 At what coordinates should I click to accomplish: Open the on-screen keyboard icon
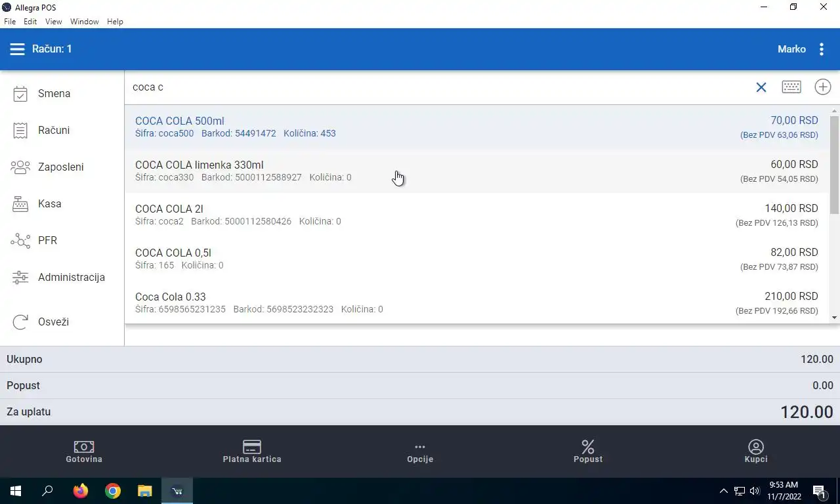791,87
